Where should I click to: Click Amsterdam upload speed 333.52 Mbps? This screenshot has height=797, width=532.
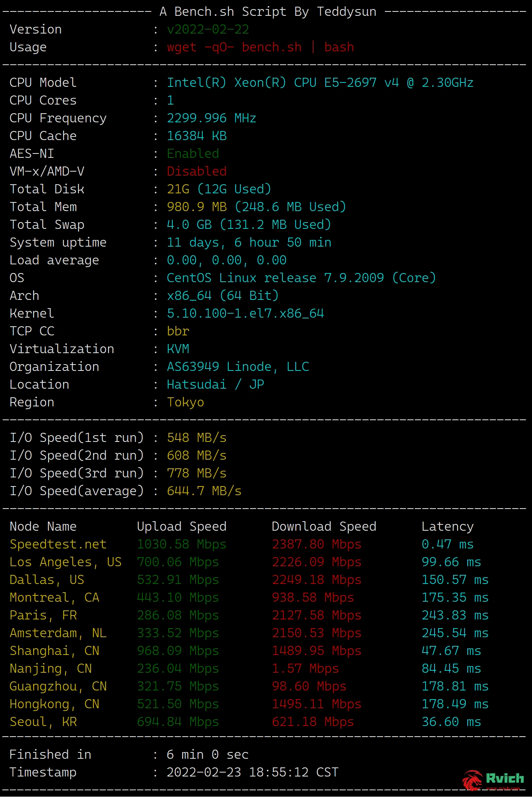178,633
